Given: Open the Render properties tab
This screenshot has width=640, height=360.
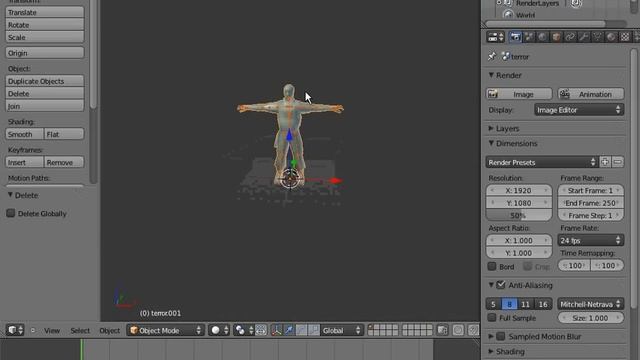Looking at the screenshot, I should (x=515, y=37).
